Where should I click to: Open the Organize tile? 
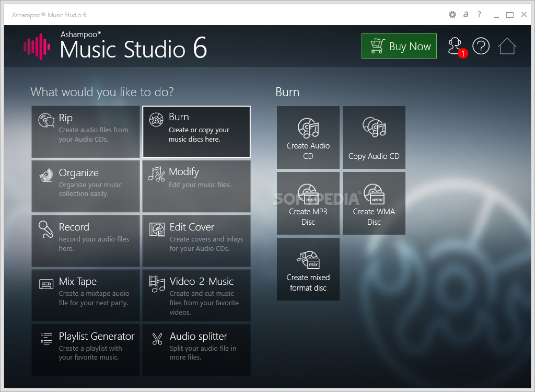(86, 187)
